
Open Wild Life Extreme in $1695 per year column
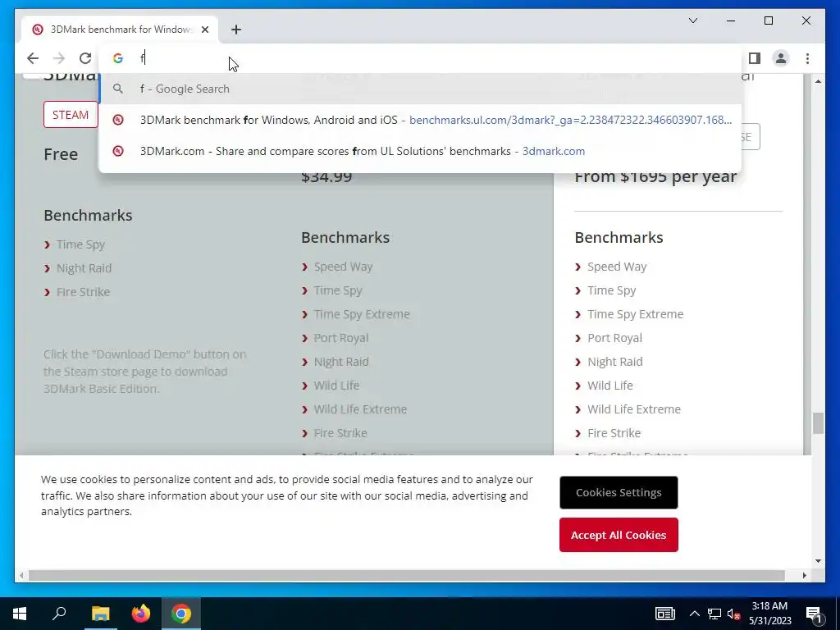pos(634,409)
